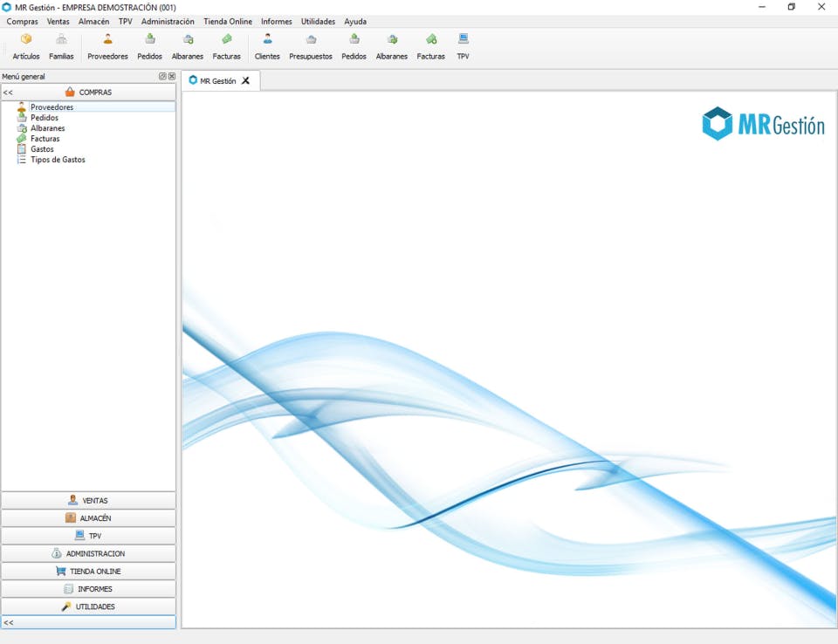Screen dimensions: 838x644
Task: Expand the TIENDA ONLINE sidebar section
Action: (89, 572)
